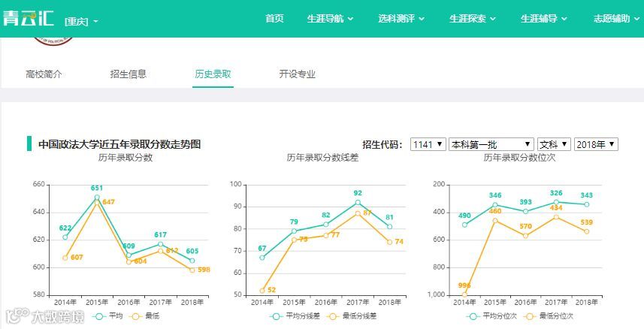The image size is (644, 329).
Task: Click the 招生代码 label
Action: click(x=382, y=144)
